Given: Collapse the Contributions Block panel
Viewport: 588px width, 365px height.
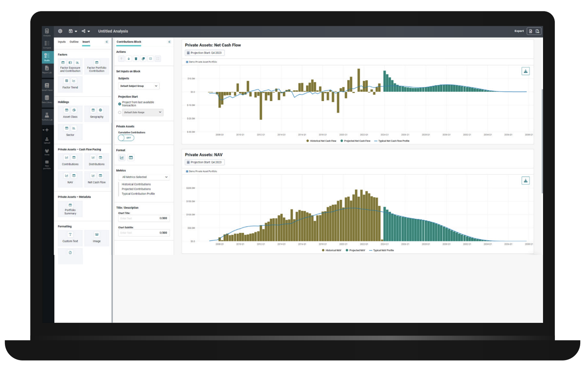Looking at the screenshot, I should point(169,42).
